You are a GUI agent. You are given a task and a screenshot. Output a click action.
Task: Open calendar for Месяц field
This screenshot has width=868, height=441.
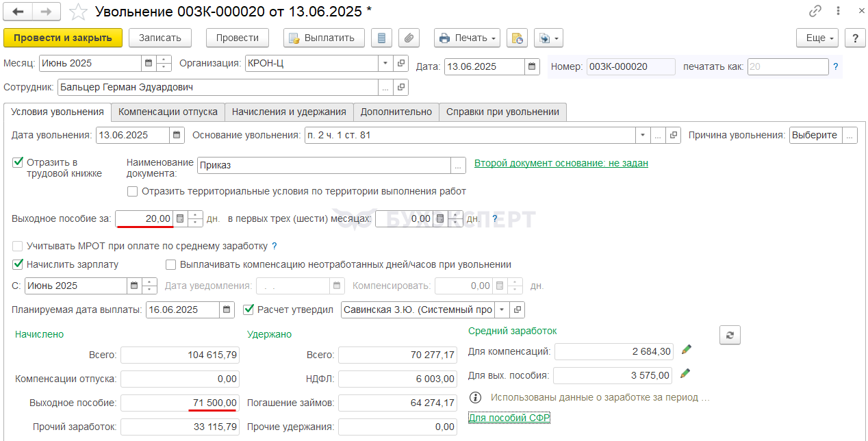pos(149,63)
